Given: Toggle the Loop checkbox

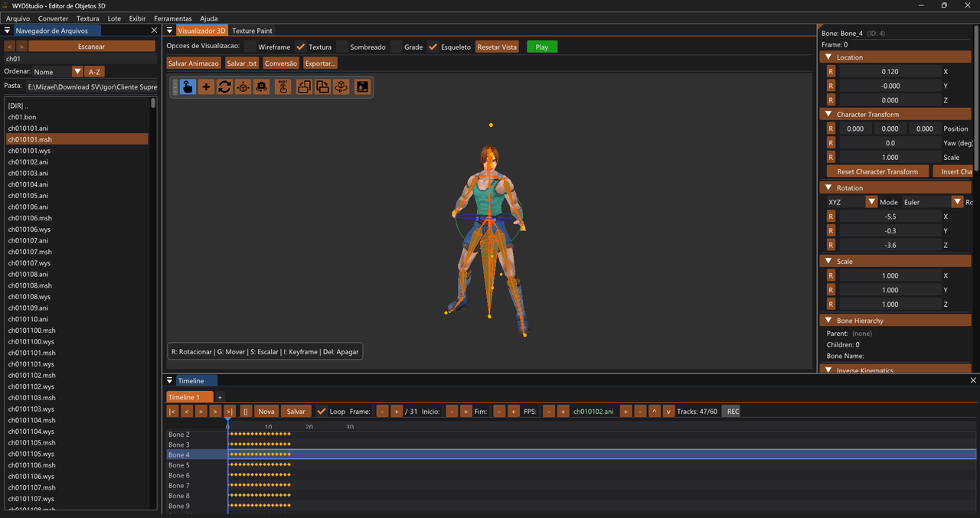Looking at the screenshot, I should (322, 412).
